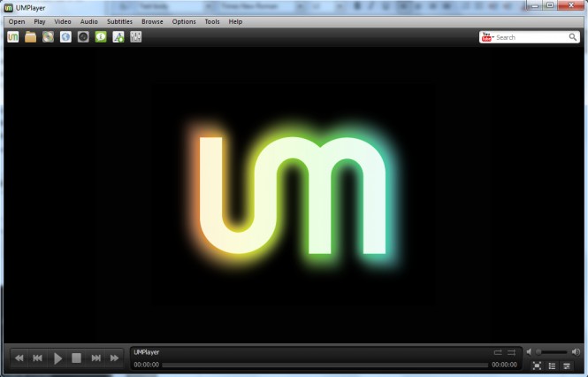
Task: Skip to the next track
Action: pos(95,358)
